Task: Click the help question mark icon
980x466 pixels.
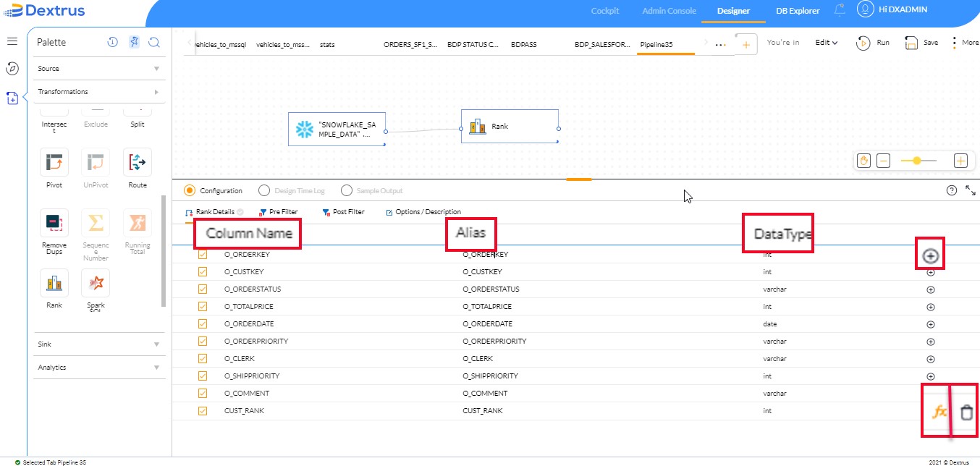Action: tap(952, 190)
